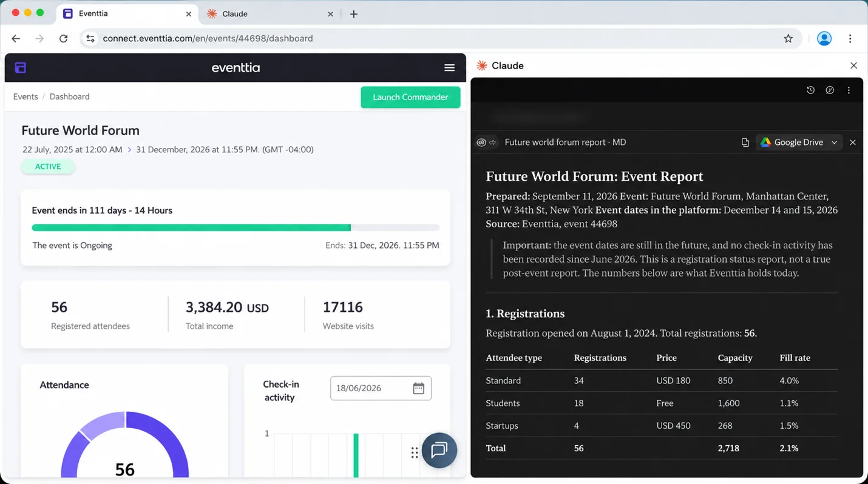The height and width of the screenshot is (484, 868).
Task: Expand the Google Drive dropdown arrow
Action: [834, 143]
